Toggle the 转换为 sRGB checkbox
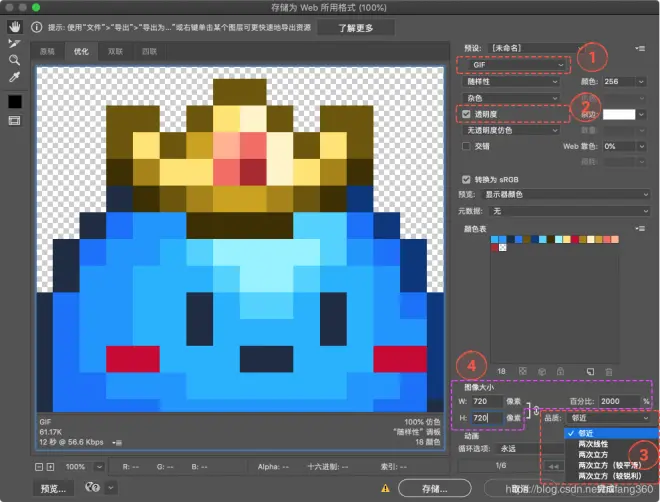The height and width of the screenshot is (502, 660). point(466,179)
